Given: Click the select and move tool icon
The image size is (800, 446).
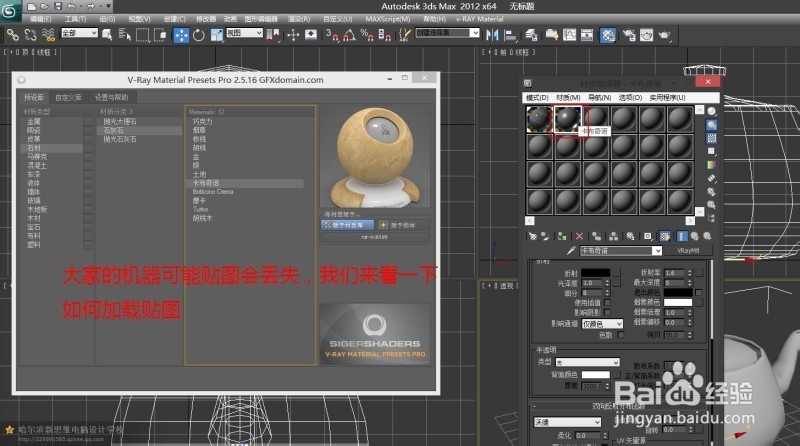Looking at the screenshot, I should [x=182, y=34].
